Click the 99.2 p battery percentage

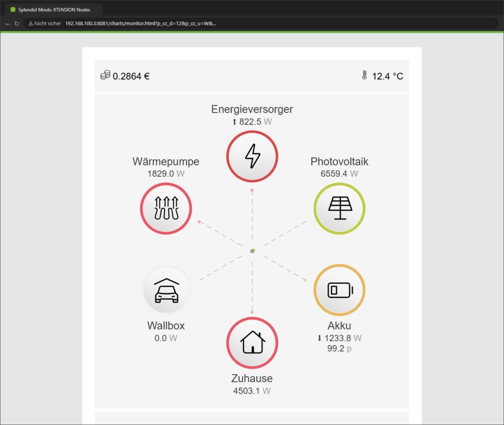tap(340, 349)
